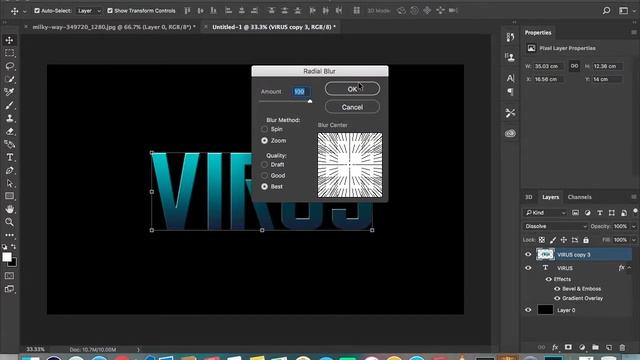The width and height of the screenshot is (640, 360).
Task: Hide Layer 0 visibility eye
Action: (528, 310)
